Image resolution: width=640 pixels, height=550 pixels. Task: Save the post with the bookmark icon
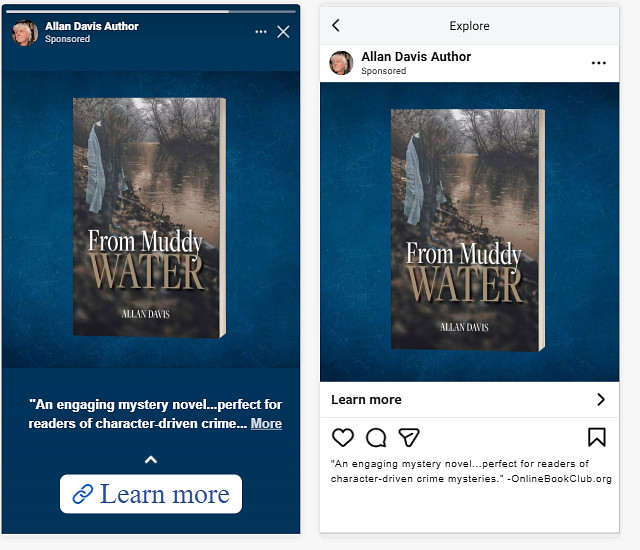[596, 437]
